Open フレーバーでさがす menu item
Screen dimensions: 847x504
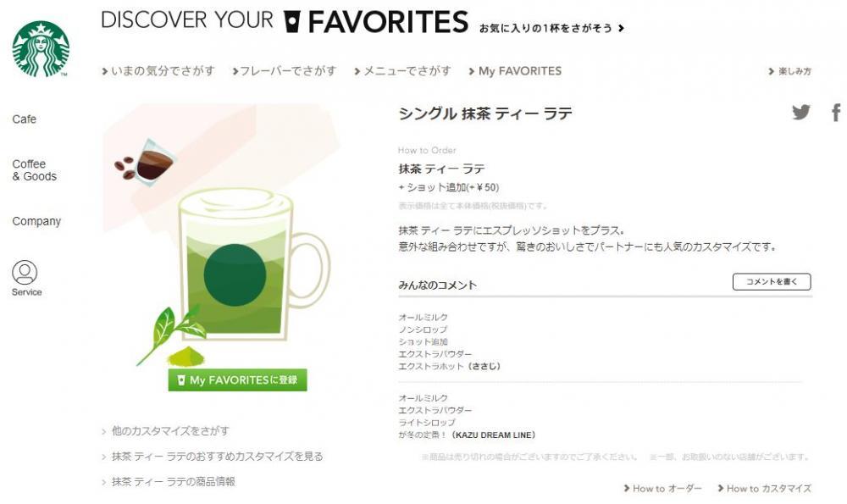pyautogui.click(x=285, y=71)
